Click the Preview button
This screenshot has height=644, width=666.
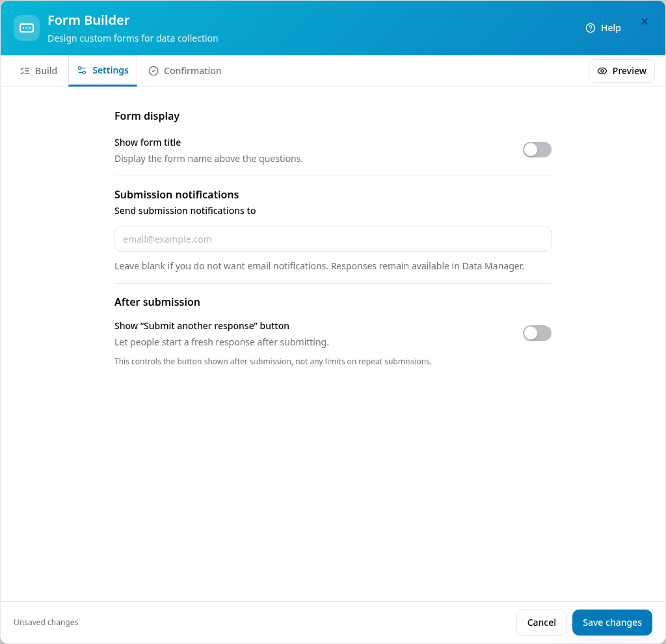621,71
